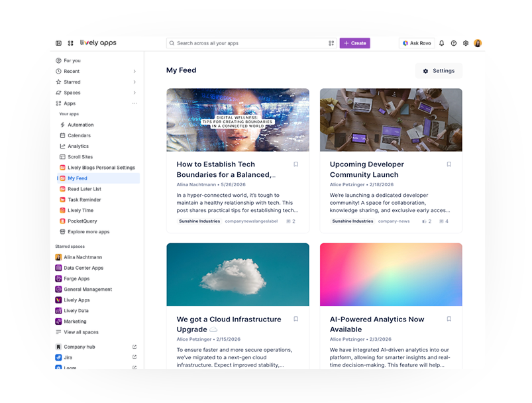Open How to Establish Tech Boundaries title
The image size is (532, 403).
click(226, 170)
